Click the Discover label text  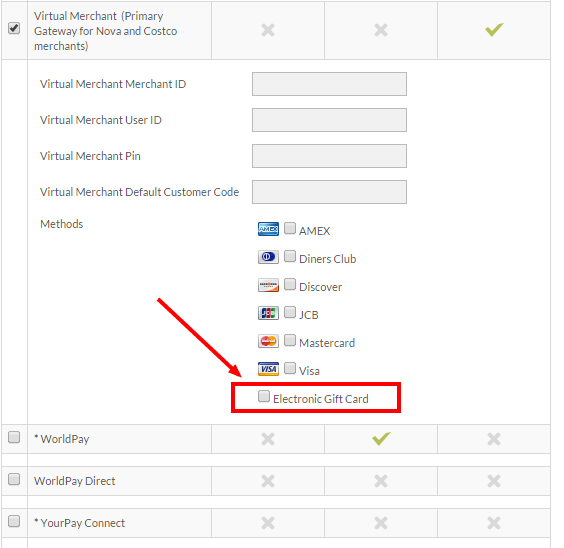(x=320, y=287)
